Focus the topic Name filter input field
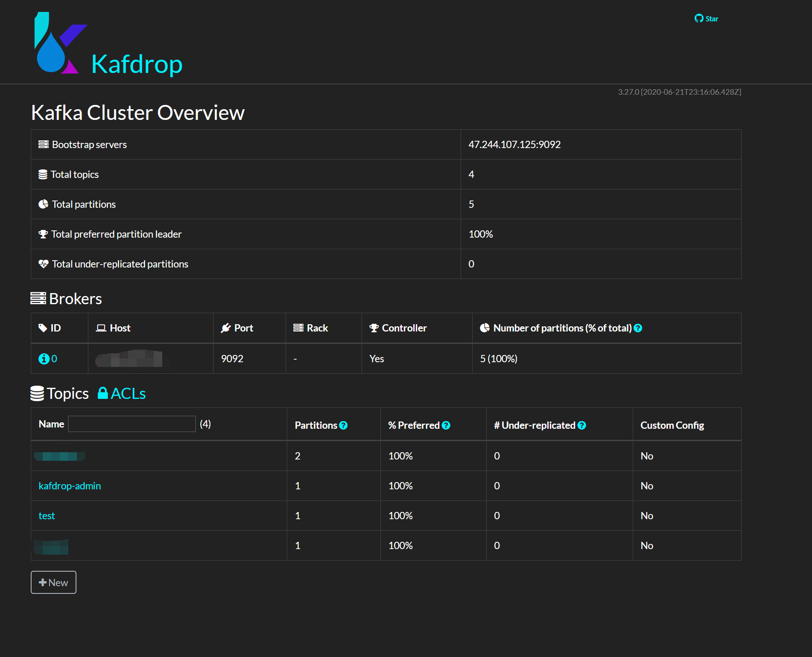812x657 pixels. pyautogui.click(x=132, y=424)
